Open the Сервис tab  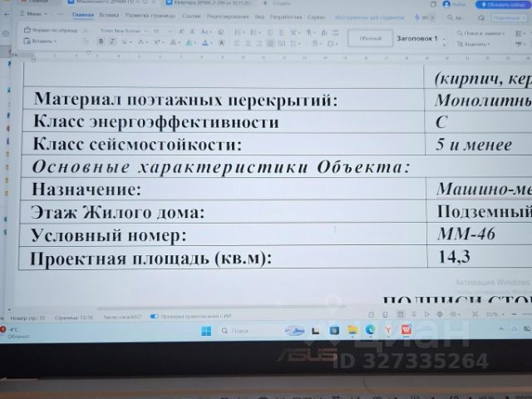click(316, 17)
